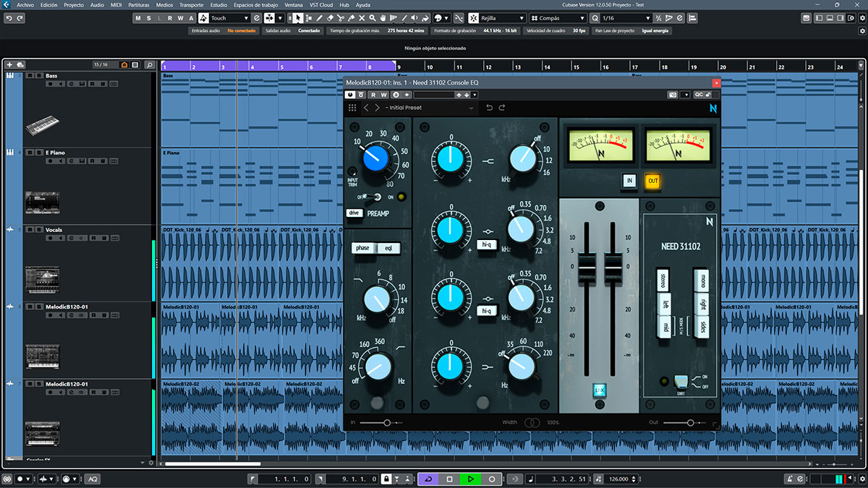Toggle the purple cycle loop button
This screenshot has width=868, height=488.
point(428,479)
